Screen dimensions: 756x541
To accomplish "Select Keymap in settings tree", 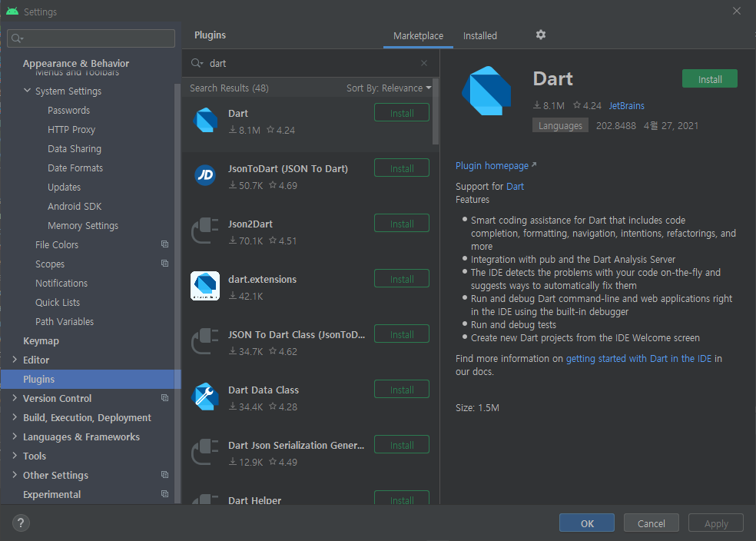I will pyautogui.click(x=41, y=341).
